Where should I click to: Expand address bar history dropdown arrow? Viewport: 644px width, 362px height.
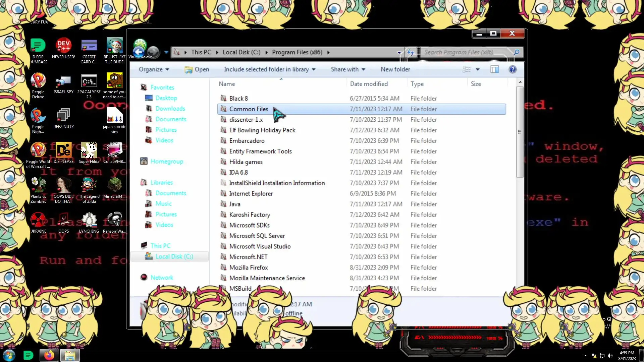tap(399, 52)
